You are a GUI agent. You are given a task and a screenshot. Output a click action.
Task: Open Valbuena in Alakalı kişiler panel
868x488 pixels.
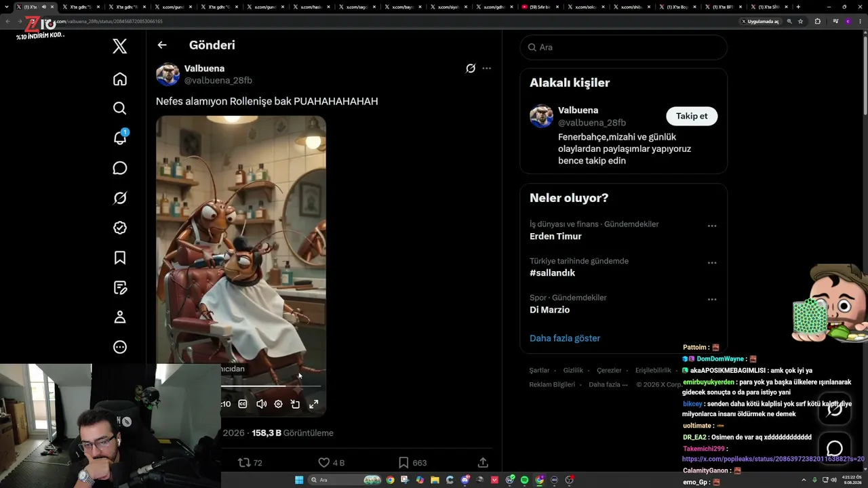pos(578,110)
